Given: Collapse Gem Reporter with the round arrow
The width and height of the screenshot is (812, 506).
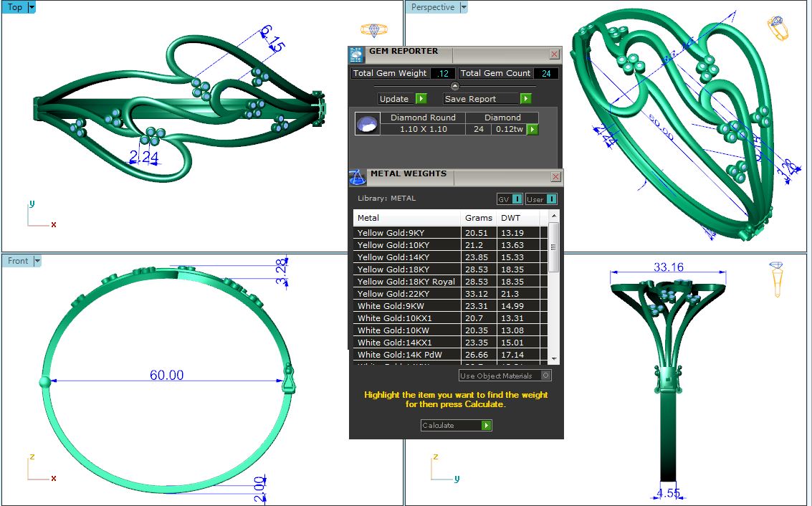Looking at the screenshot, I should [x=454, y=86].
